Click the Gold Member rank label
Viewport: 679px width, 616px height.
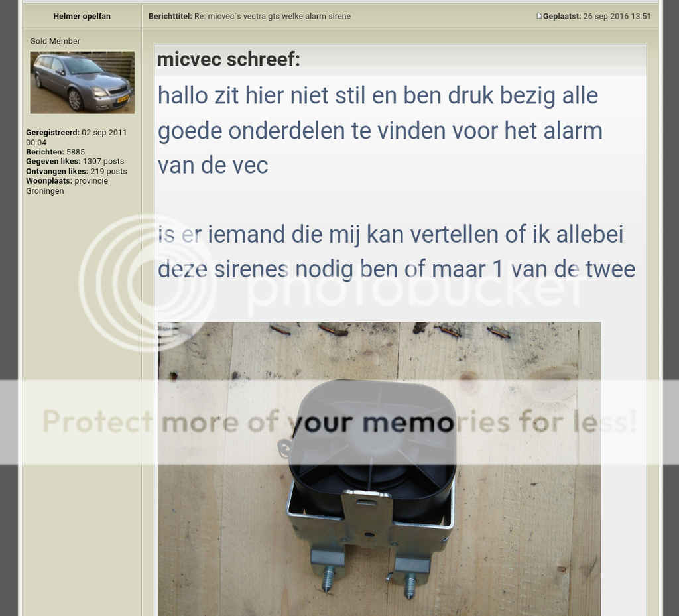click(55, 41)
